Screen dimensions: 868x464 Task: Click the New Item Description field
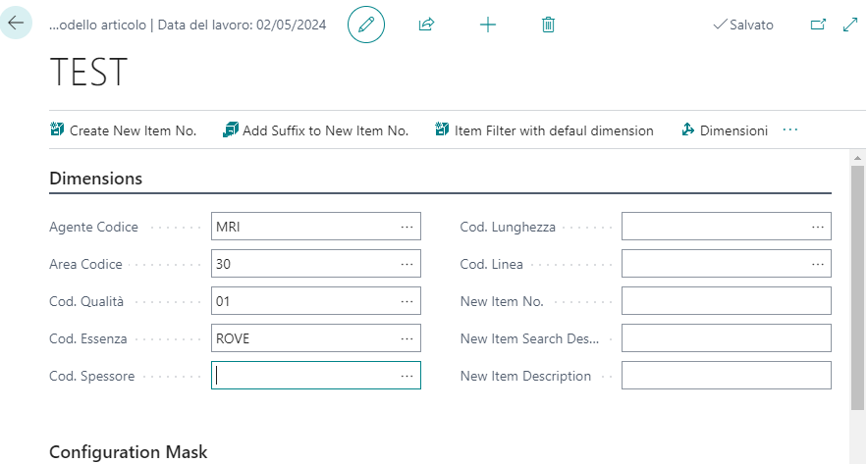[x=726, y=376]
